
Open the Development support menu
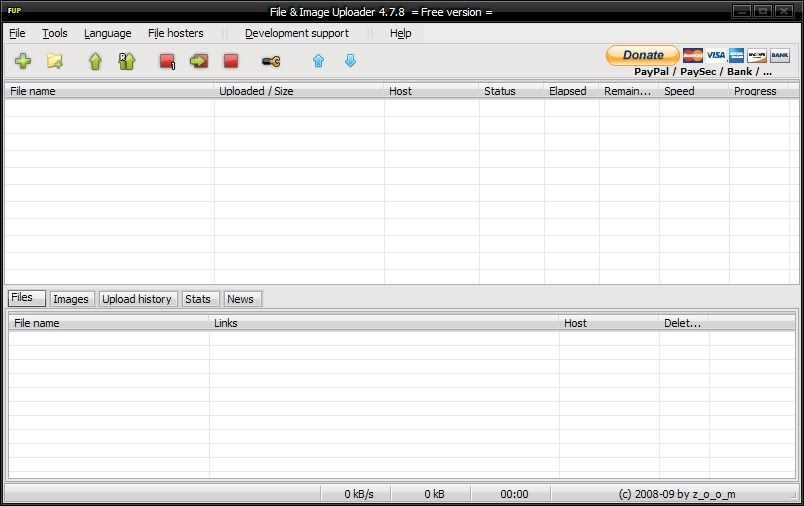[x=296, y=33]
